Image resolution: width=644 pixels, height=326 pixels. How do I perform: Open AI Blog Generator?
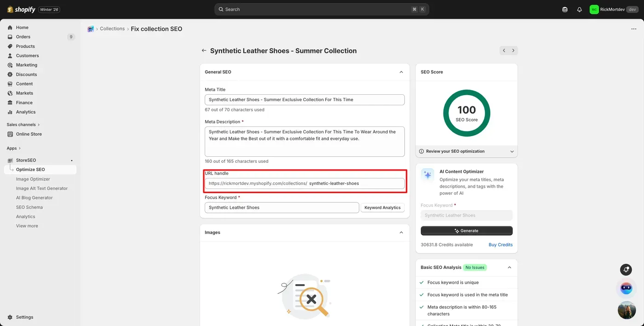click(34, 198)
